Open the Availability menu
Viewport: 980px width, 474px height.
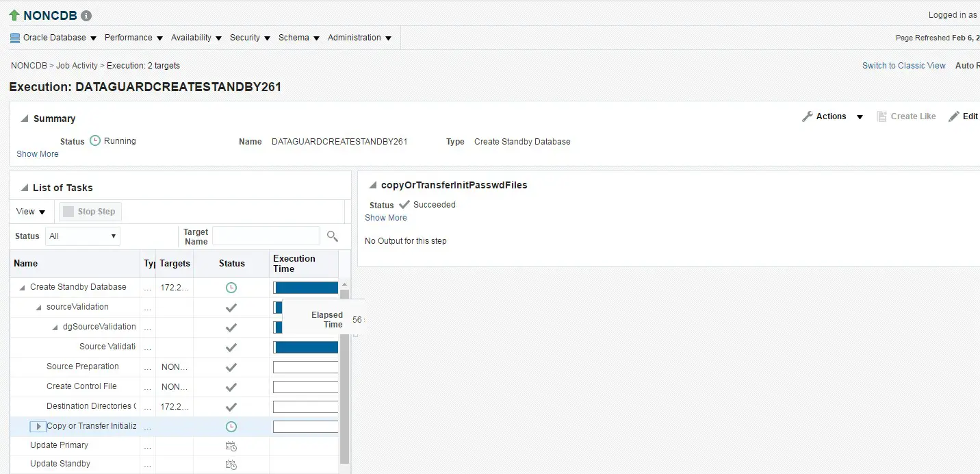click(196, 38)
